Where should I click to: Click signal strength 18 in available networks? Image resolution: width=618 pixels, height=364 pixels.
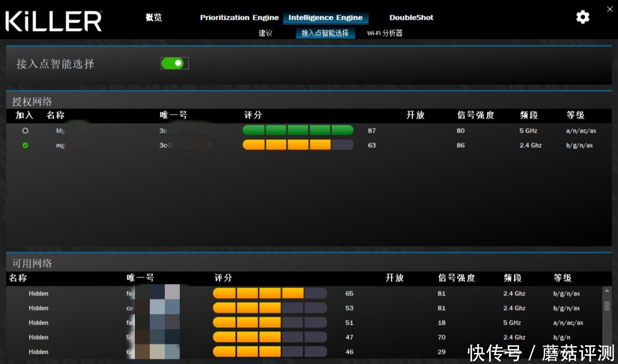tap(442, 322)
